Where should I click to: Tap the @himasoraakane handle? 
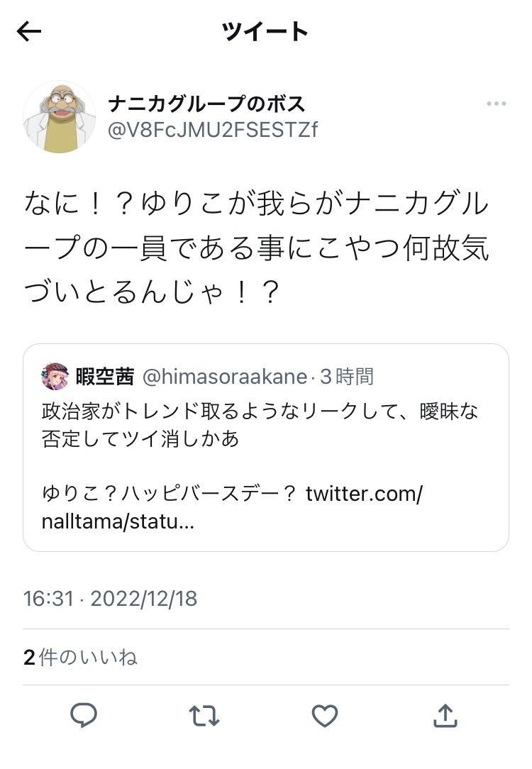point(225,377)
